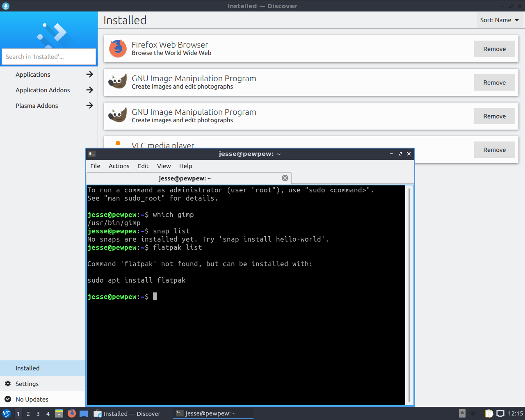Click Remove on the VLC media player row

tap(494, 150)
